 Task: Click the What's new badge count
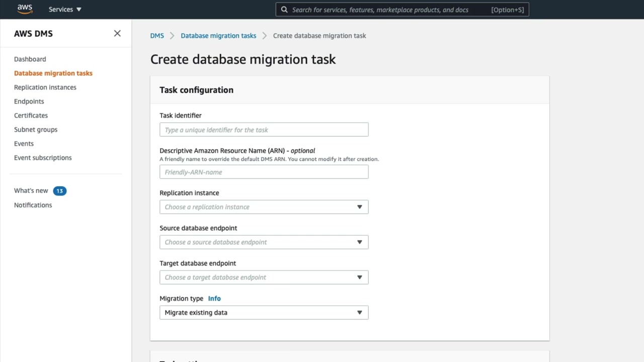coord(59,191)
